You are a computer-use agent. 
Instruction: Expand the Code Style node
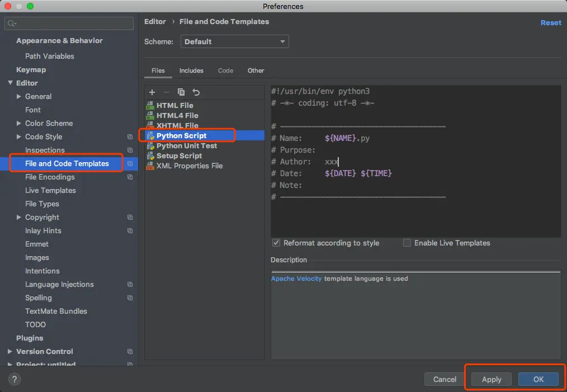coord(19,136)
